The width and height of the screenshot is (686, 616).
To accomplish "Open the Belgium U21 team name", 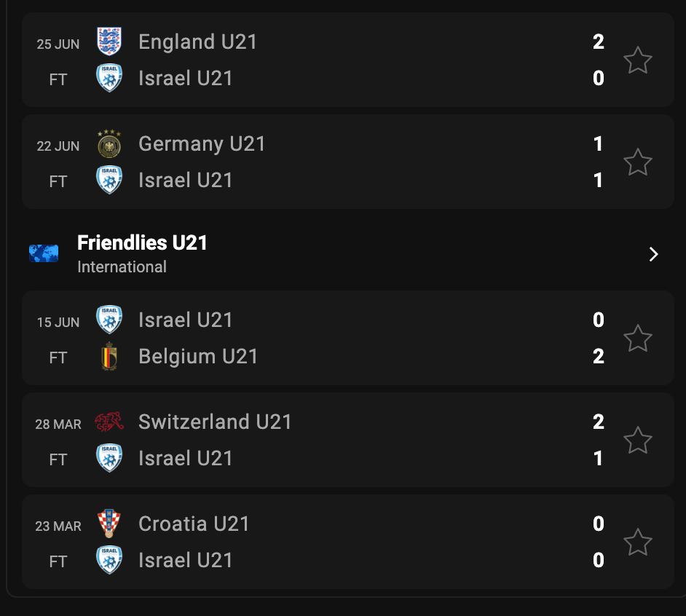I will point(198,357).
